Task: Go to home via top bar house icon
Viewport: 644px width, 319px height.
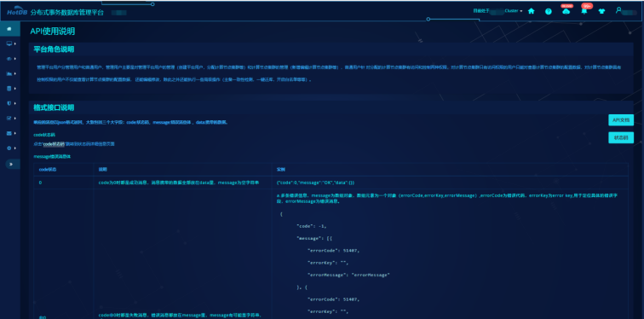Action: pyautogui.click(x=531, y=11)
